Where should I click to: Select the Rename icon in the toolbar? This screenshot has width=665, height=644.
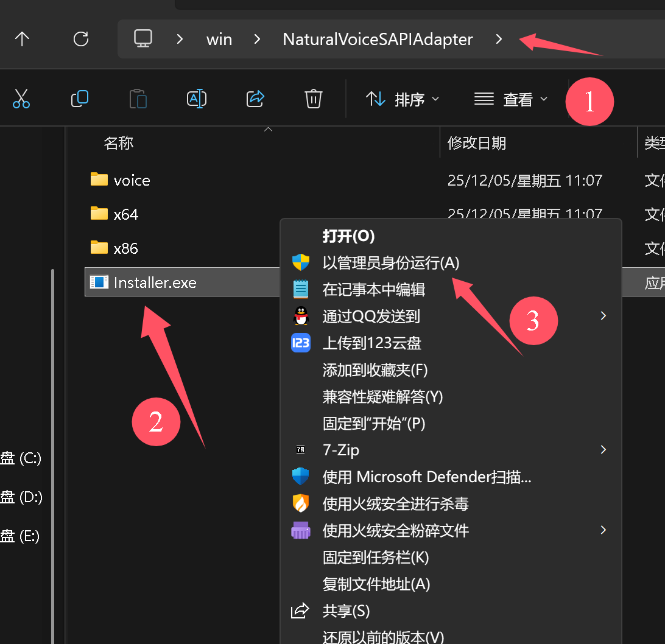point(197,99)
